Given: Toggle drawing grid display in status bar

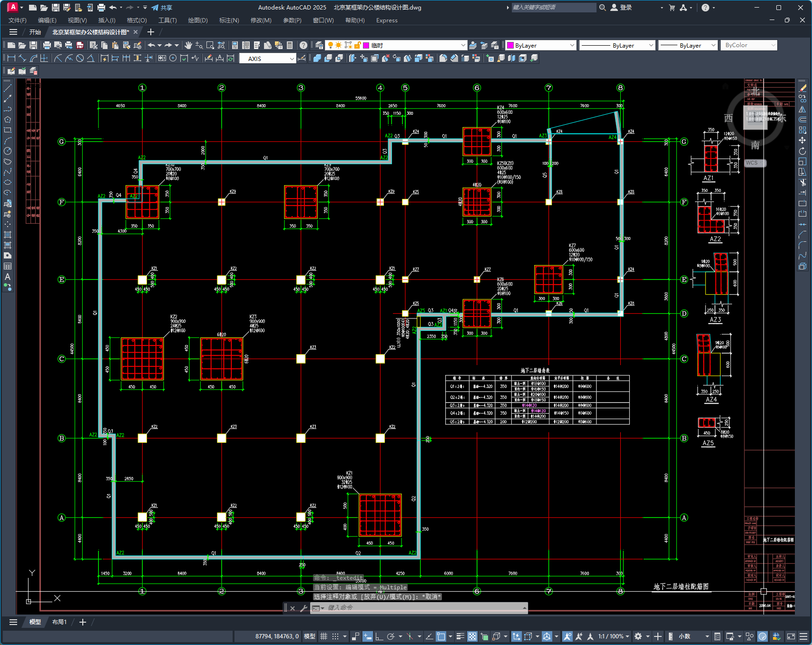Looking at the screenshot, I should tap(323, 636).
